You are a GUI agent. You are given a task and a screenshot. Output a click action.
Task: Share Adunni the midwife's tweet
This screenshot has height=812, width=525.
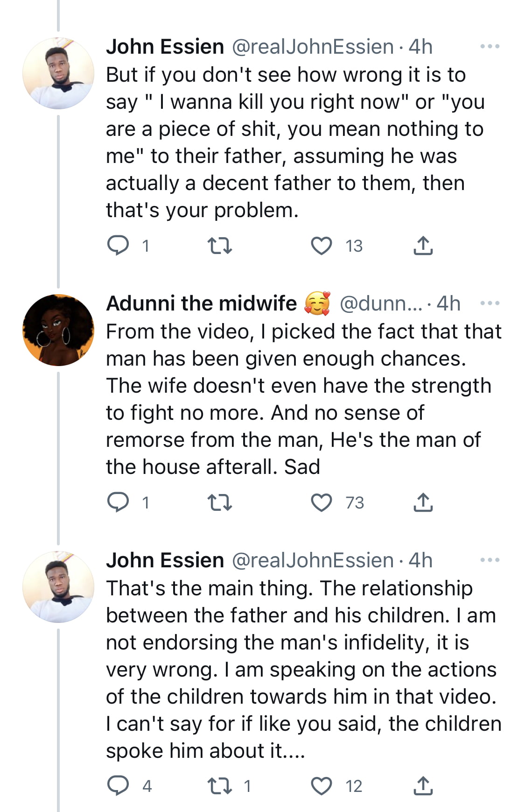(x=423, y=502)
